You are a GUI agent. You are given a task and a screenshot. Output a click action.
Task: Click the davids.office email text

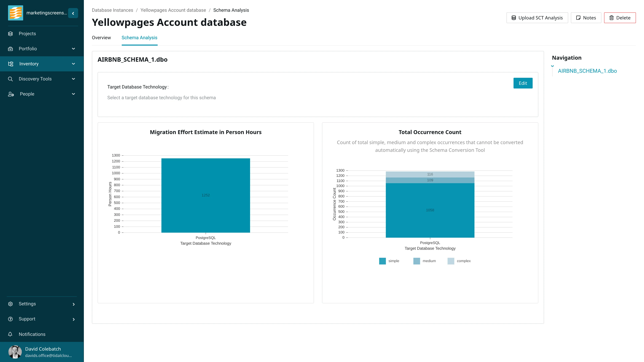click(x=48, y=355)
